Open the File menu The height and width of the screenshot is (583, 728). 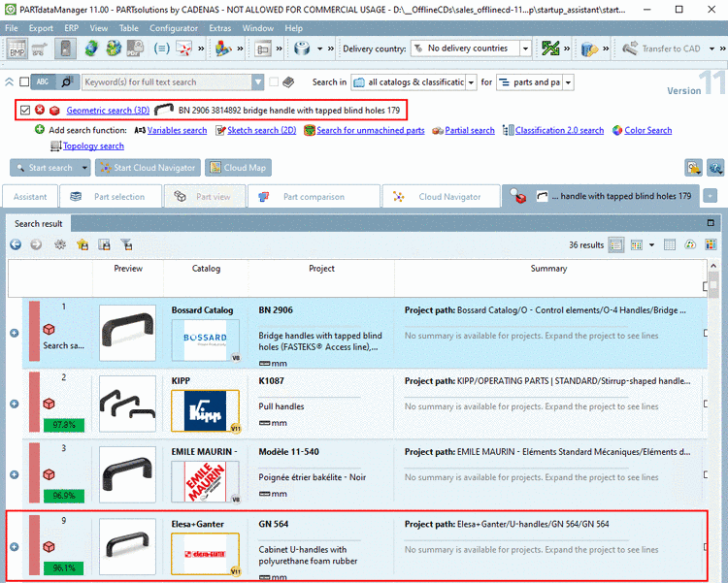coord(11,28)
